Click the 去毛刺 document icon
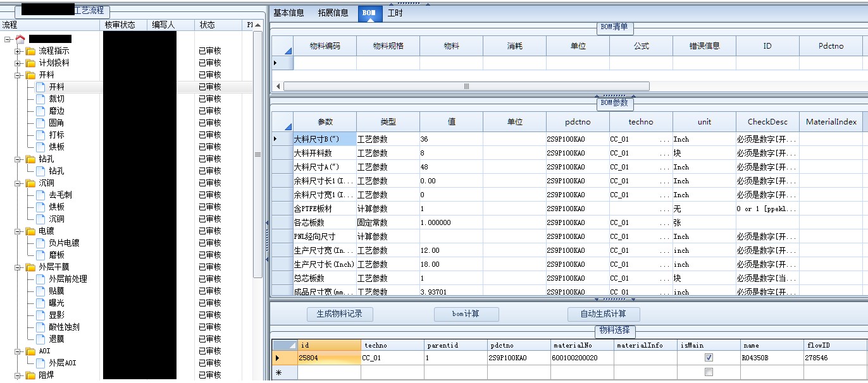This screenshot has height=383, width=868. click(40, 195)
